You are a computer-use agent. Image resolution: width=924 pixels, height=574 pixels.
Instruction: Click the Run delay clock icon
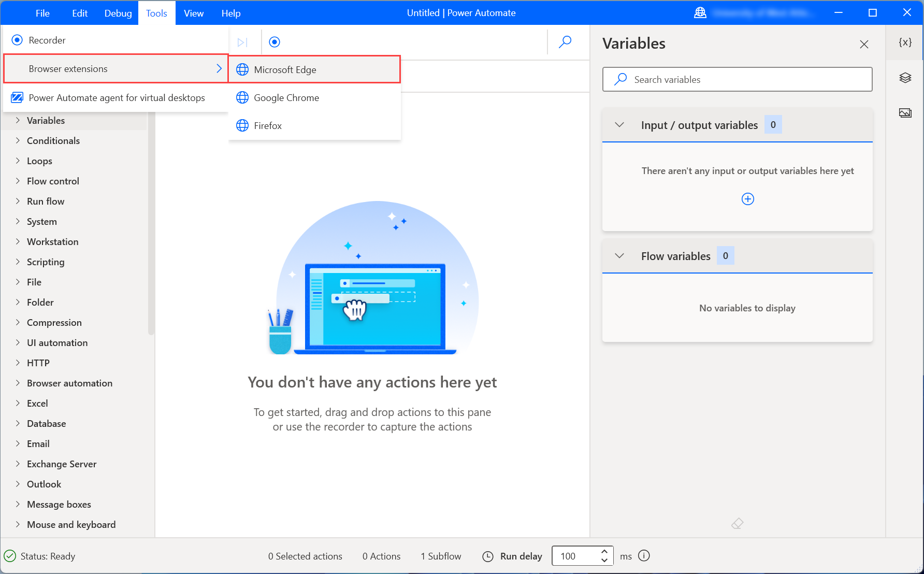(488, 556)
